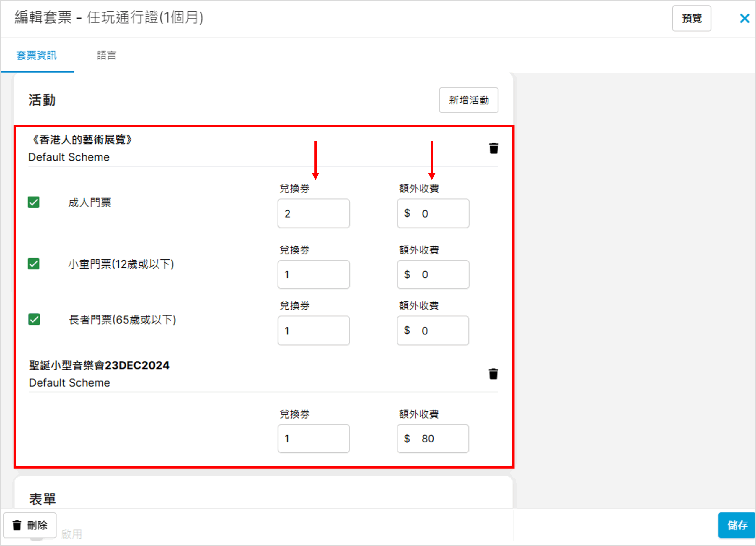Save changes with the 儲存 button

coord(737,525)
